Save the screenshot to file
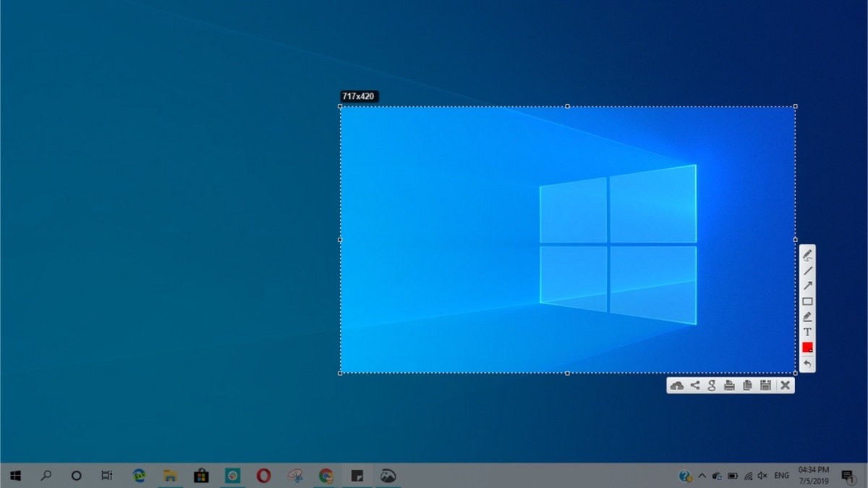 coord(765,386)
